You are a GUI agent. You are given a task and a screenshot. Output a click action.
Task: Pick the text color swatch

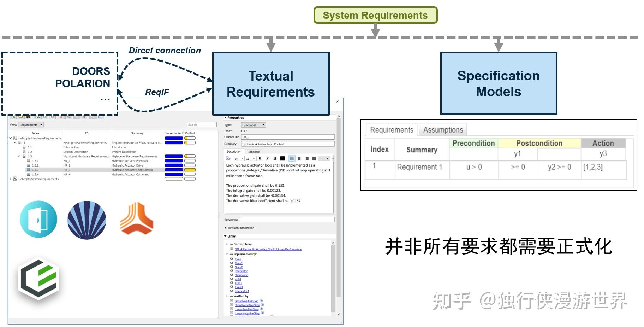[282, 158]
